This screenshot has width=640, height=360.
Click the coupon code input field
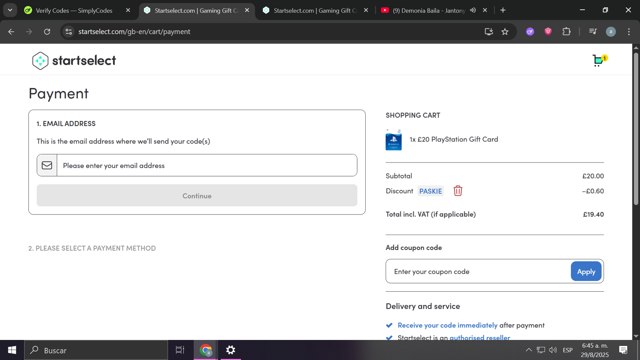coord(478,271)
